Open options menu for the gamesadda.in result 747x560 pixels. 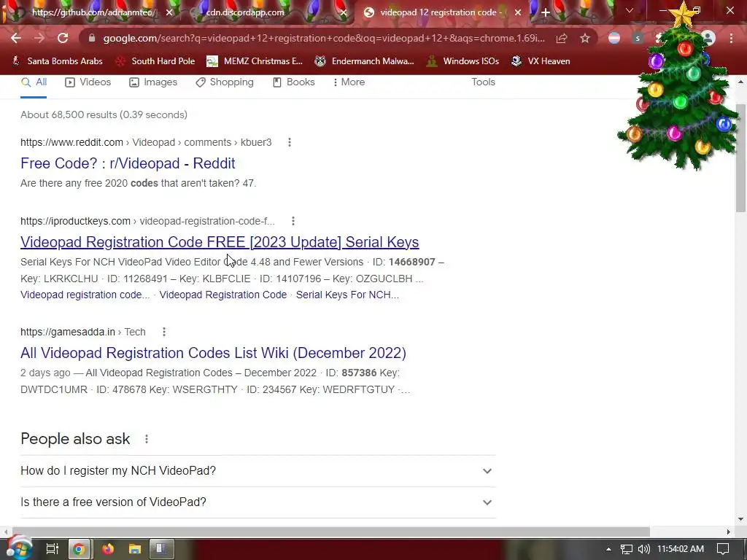pyautogui.click(x=164, y=332)
